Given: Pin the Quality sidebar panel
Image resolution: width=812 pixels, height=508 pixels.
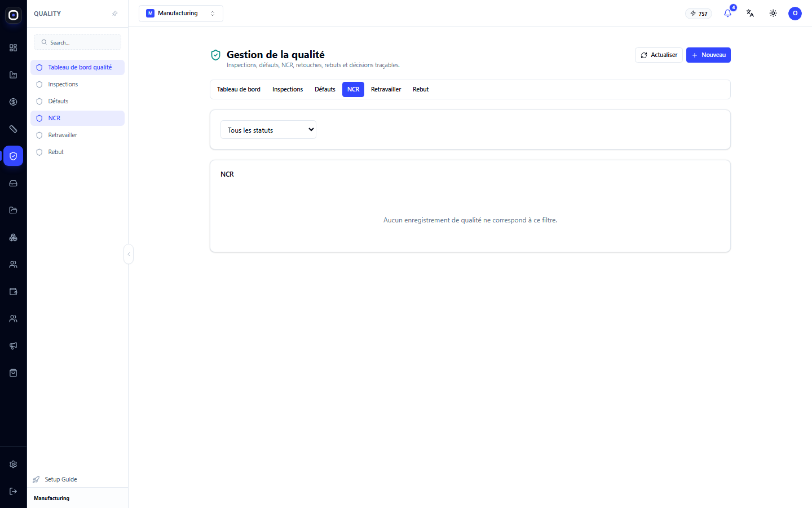Looking at the screenshot, I should 115,14.
